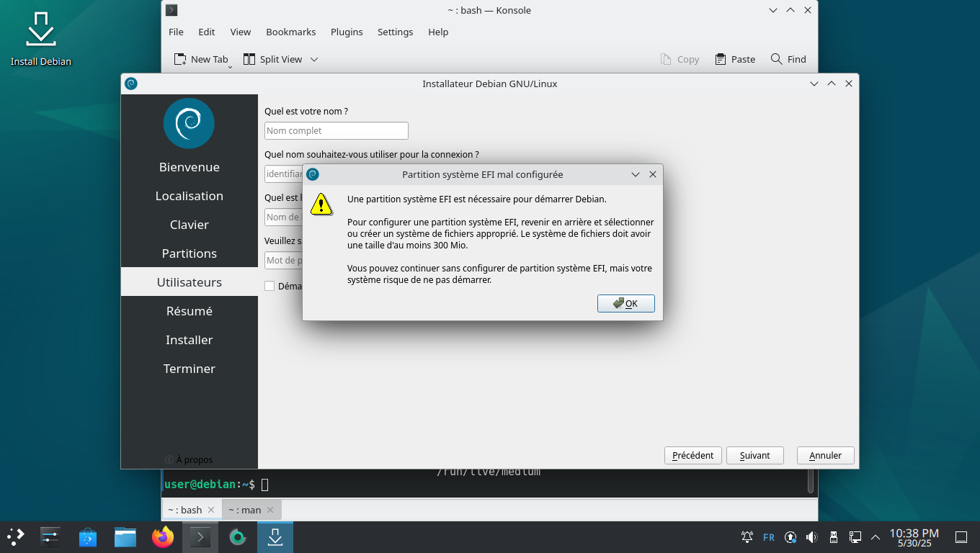Open the removable devices tray icon

834,537
